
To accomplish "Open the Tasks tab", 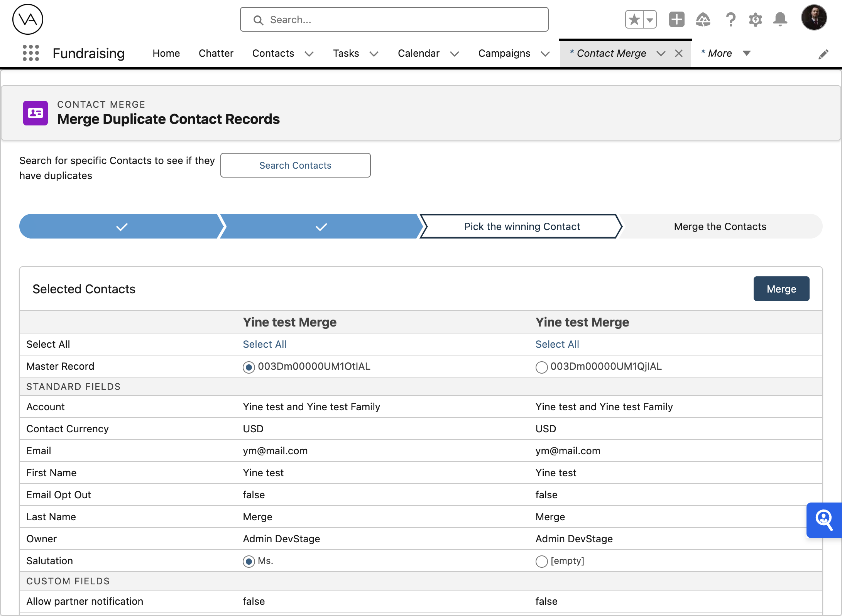I will click(x=346, y=53).
